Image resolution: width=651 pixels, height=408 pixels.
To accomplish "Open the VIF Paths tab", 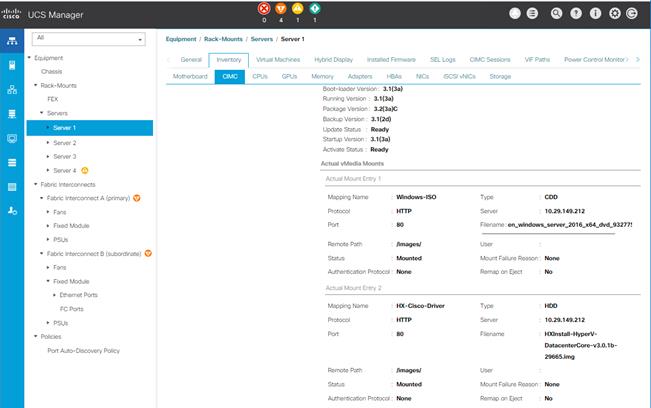I will 537,60.
